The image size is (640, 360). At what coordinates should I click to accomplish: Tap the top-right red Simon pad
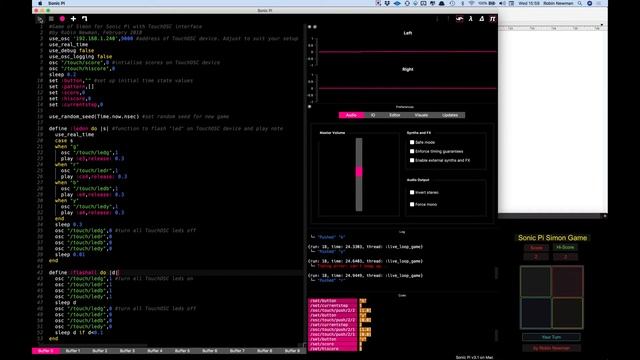pos(568,281)
